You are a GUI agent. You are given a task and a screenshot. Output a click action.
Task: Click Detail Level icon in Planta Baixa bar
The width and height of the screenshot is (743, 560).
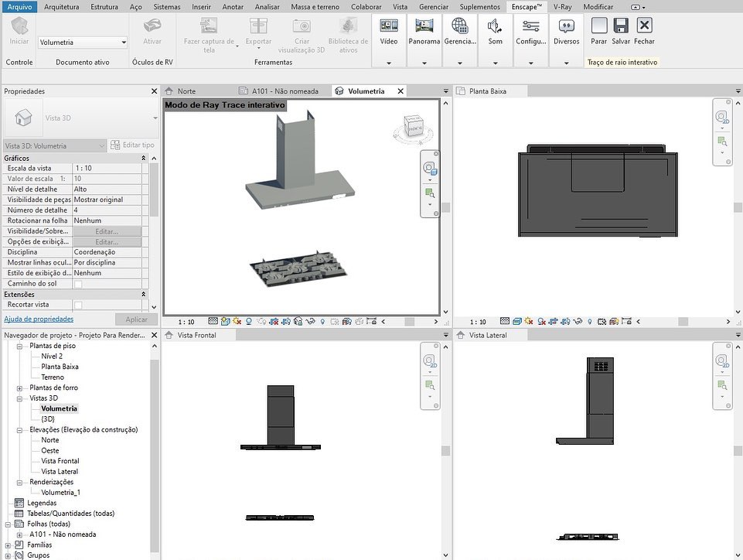click(x=505, y=321)
